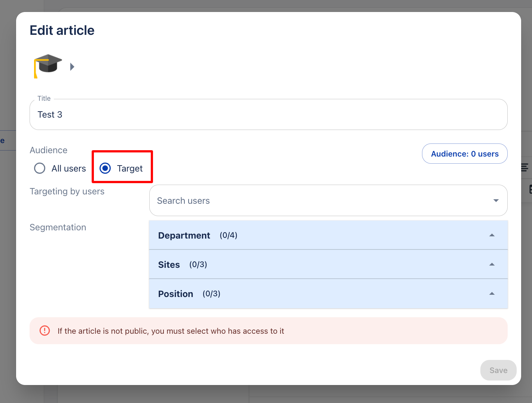Image resolution: width=532 pixels, height=403 pixels.
Task: Click the small triangle beside the emoji
Action: click(x=72, y=67)
